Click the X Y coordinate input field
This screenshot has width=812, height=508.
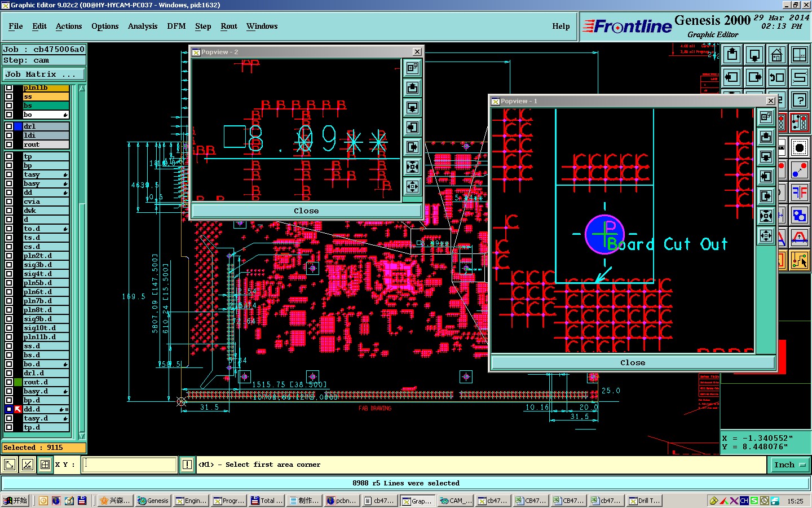[x=130, y=465]
